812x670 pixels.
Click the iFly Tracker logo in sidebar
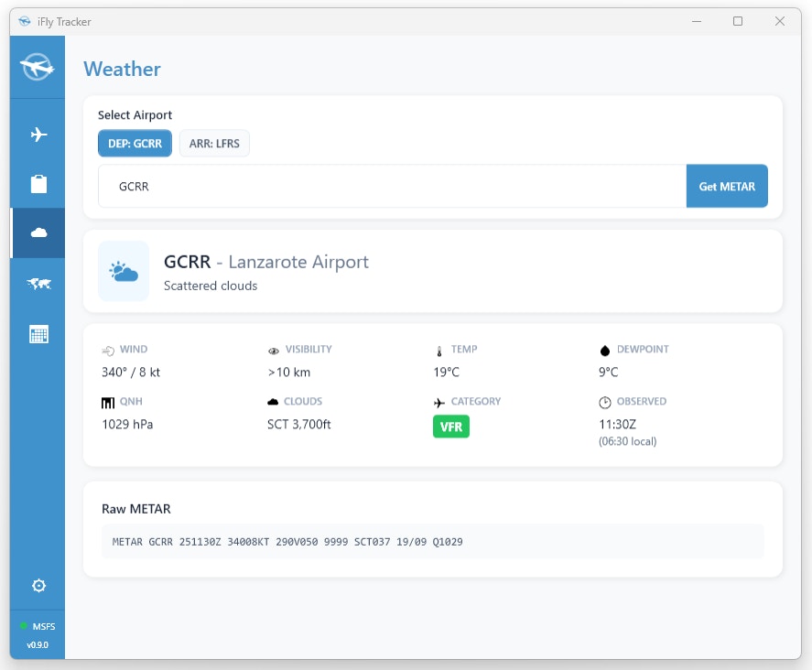click(x=38, y=67)
